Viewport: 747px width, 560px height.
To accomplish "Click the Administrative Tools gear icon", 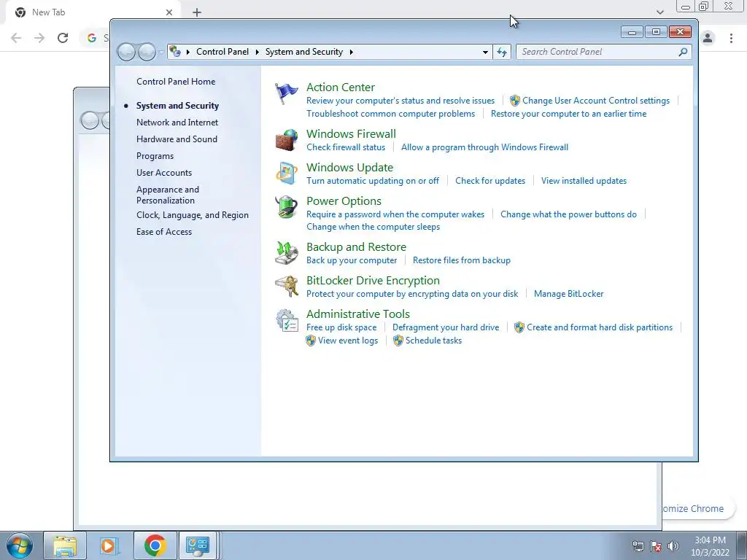I will [286, 320].
